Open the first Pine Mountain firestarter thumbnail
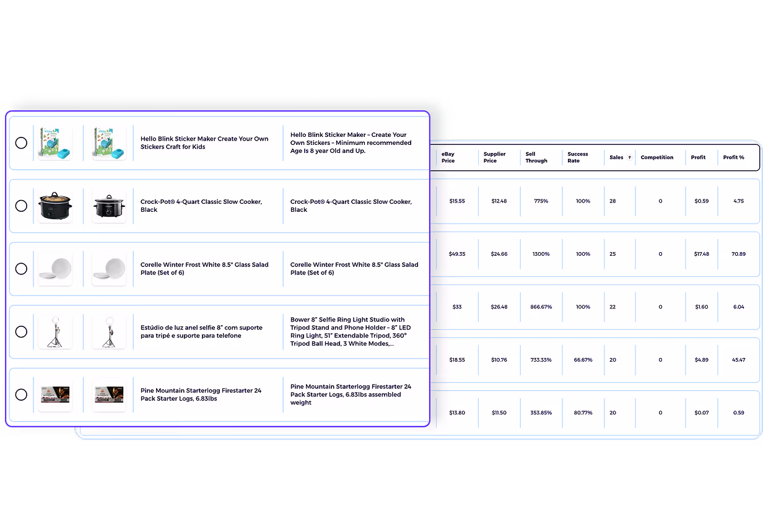This screenshot has width=763, height=532. coord(54,395)
